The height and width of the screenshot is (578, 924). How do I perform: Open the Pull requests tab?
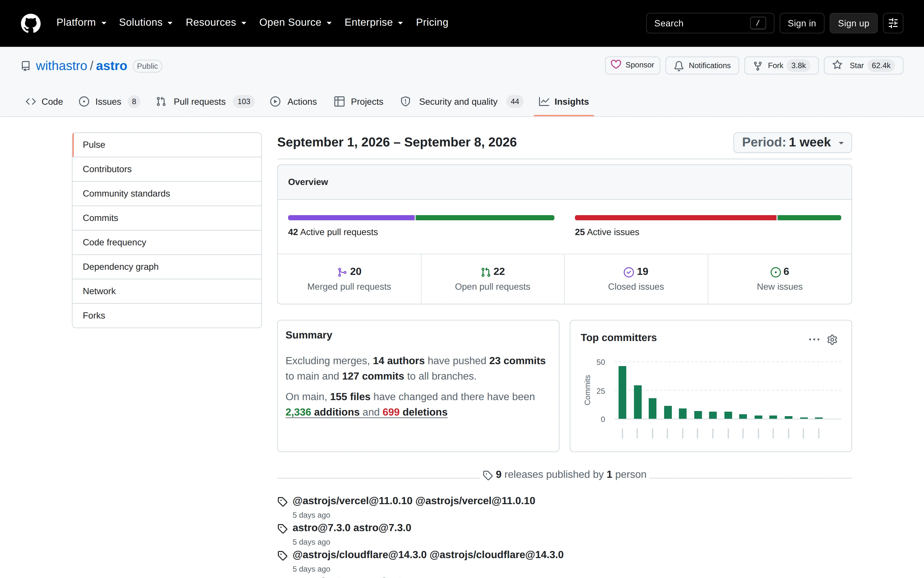pyautogui.click(x=205, y=102)
